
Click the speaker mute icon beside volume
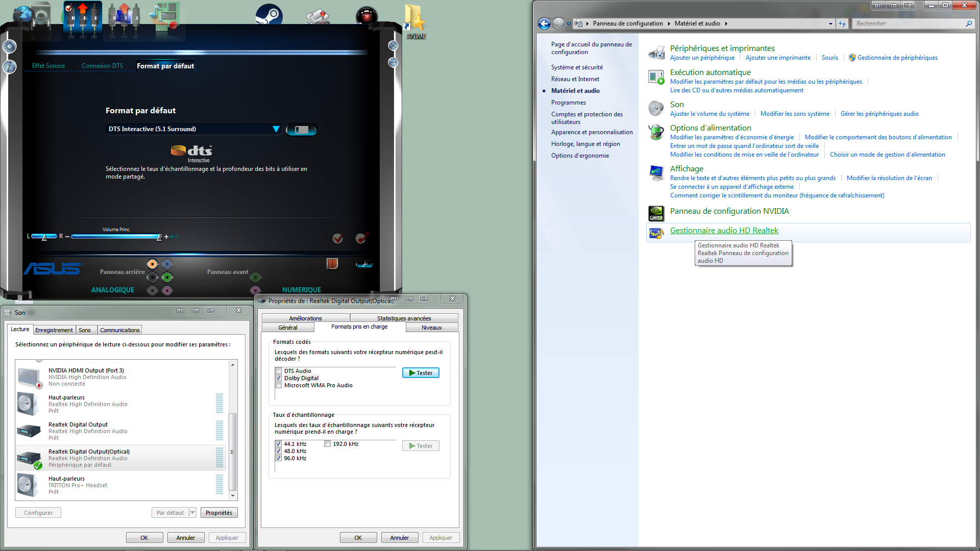(175, 237)
